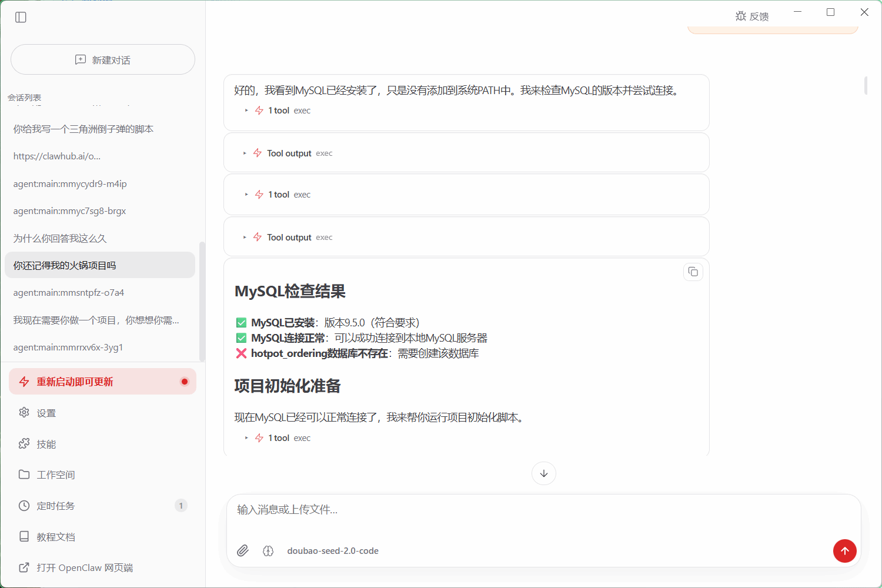Screen dimensions: 882x588
Task: Open the doubao-seed-2.0-code model selector
Action: [333, 551]
